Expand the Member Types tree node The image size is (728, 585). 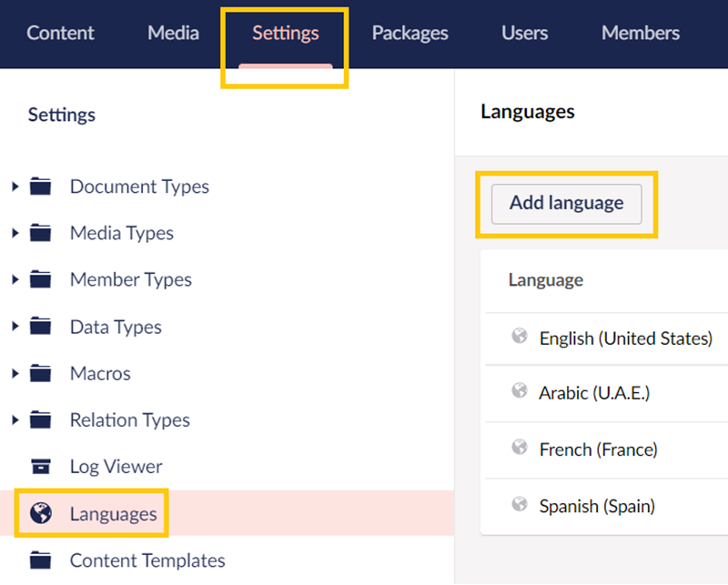point(15,279)
